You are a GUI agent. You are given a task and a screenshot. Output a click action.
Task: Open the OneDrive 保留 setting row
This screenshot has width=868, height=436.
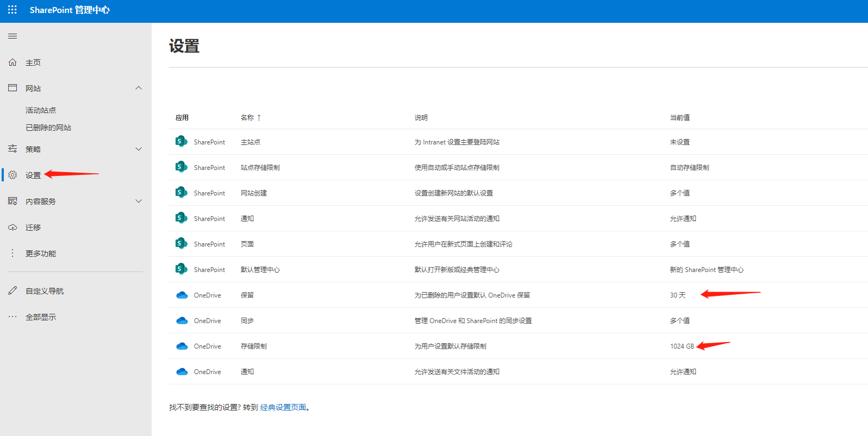point(247,295)
